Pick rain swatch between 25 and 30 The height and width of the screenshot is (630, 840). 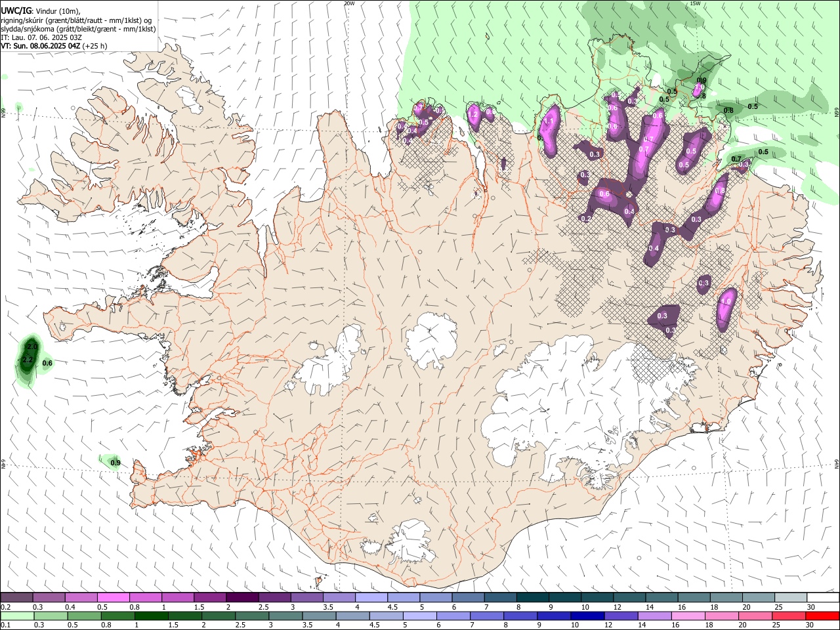(788, 616)
